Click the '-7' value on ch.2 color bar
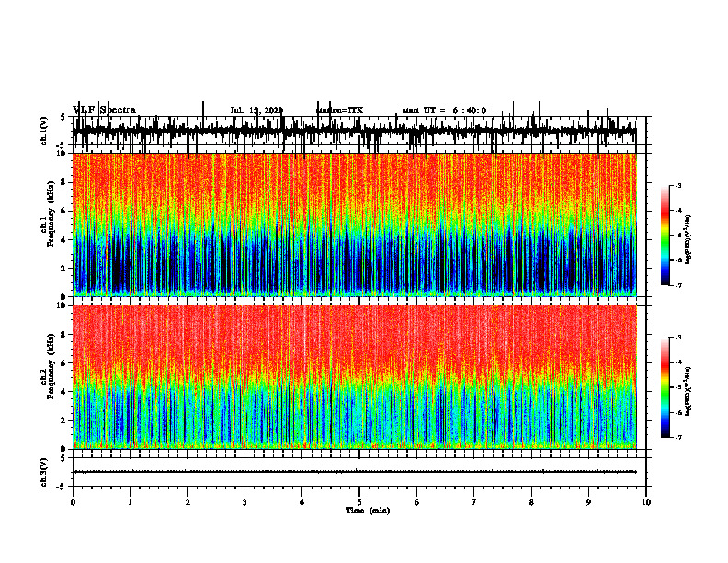The height and width of the screenshot is (563, 728). (x=678, y=437)
